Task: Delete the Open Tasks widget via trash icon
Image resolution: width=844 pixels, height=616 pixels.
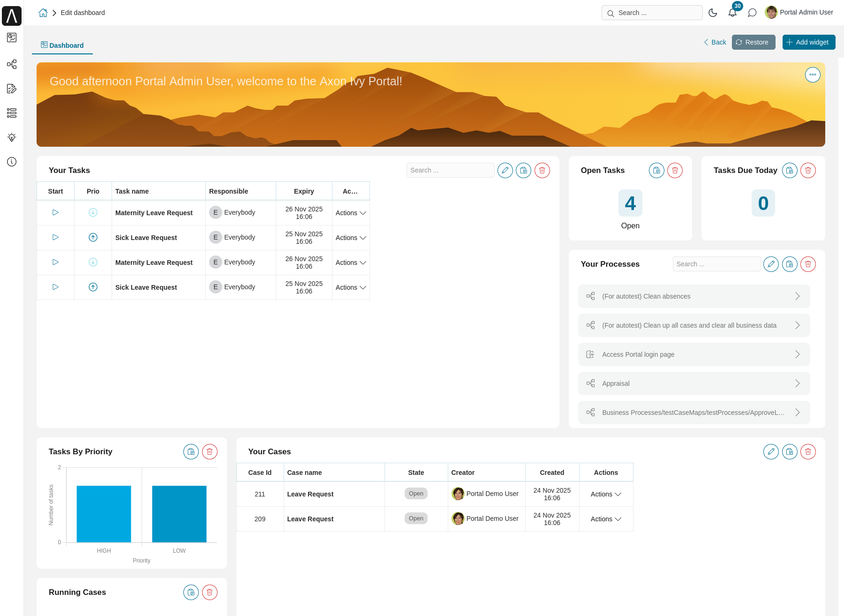Action: click(x=675, y=170)
